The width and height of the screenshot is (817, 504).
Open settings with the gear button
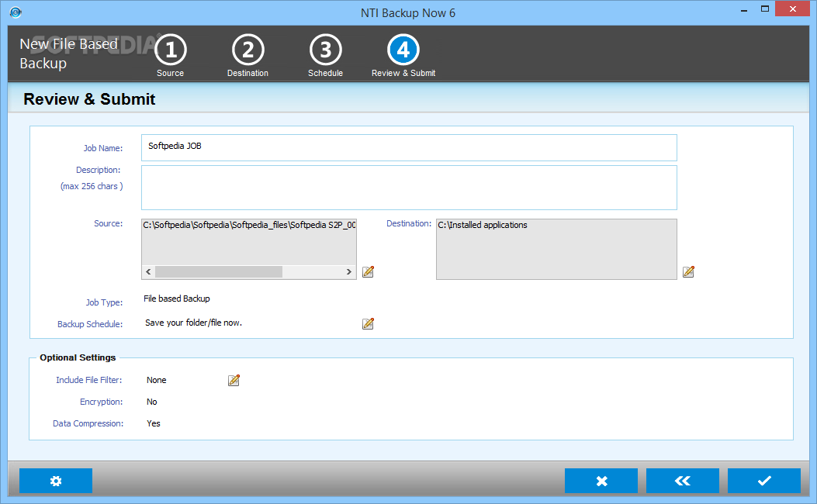coord(56,481)
